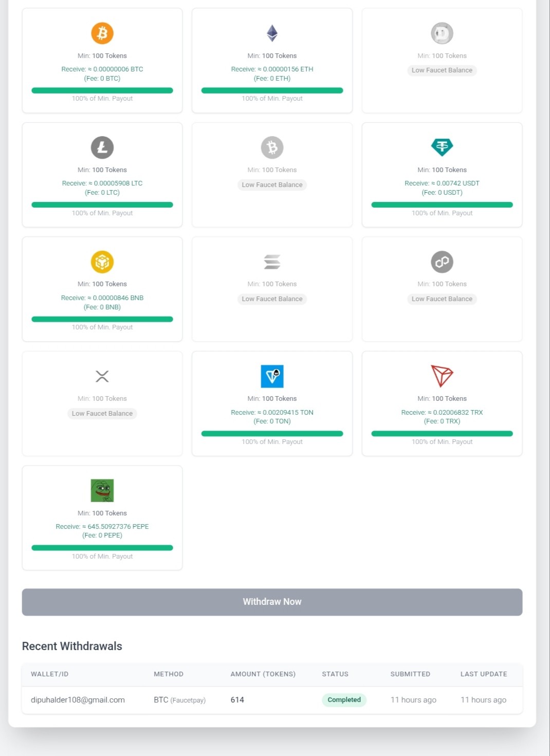The image size is (550, 756).
Task: Click the Withdraw Now button
Action: pos(272,602)
